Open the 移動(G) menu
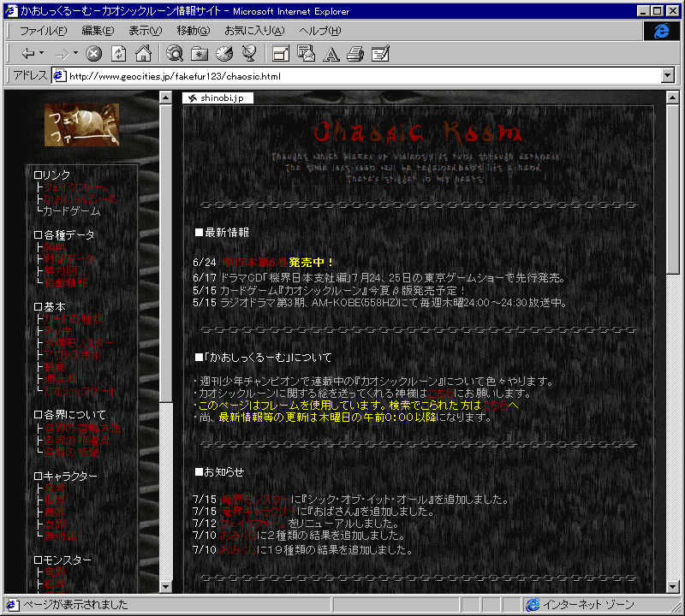This screenshot has height=616, width=685. point(194,31)
